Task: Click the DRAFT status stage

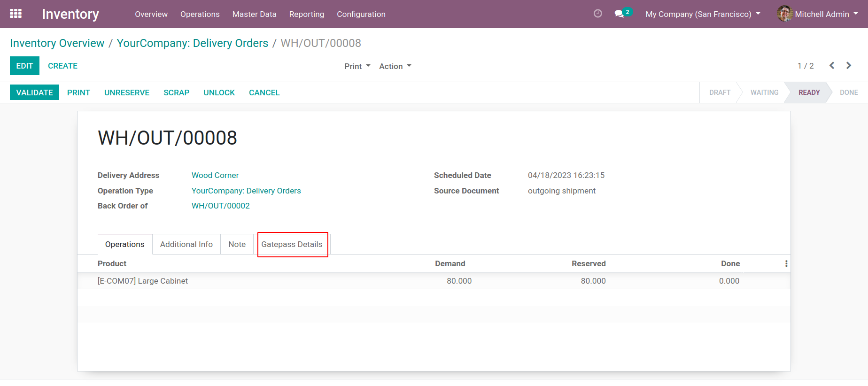Action: [720, 93]
